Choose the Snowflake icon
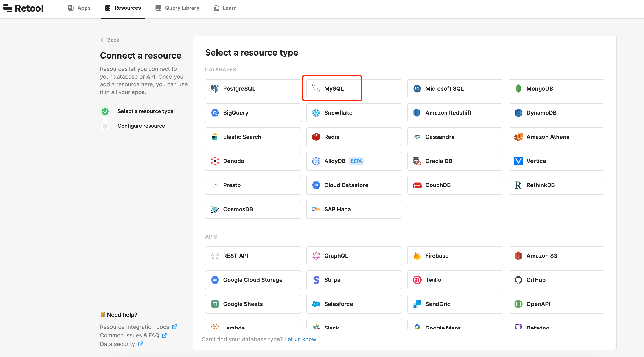This screenshot has width=644, height=357. click(316, 113)
